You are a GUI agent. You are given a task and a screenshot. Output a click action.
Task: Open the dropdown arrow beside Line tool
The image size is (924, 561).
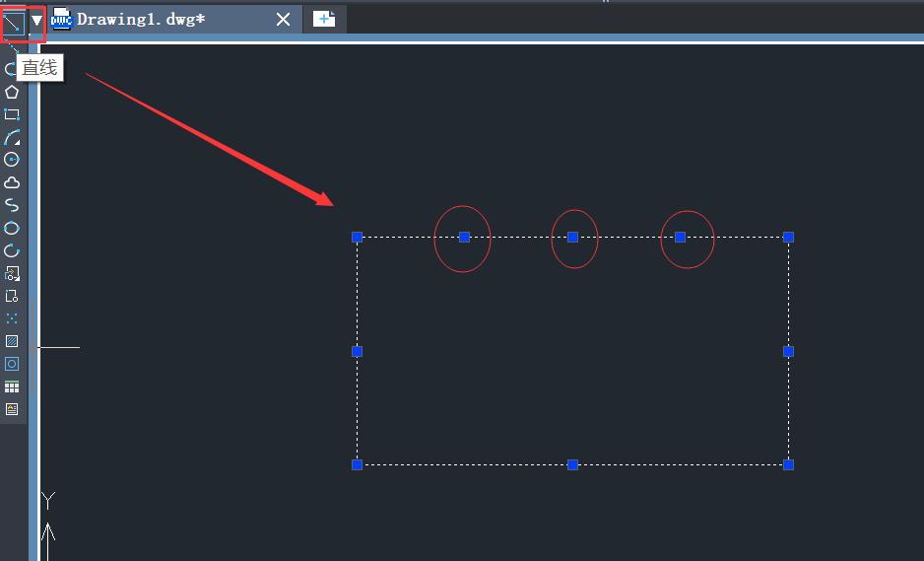(36, 22)
